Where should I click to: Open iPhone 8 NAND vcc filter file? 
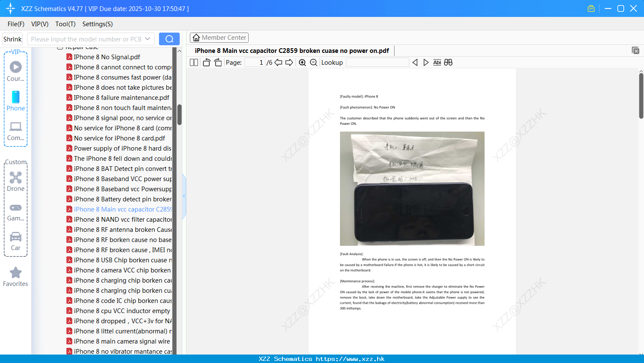pos(119,220)
